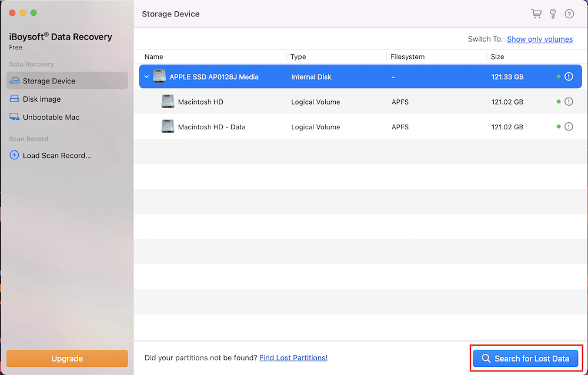
Task: Close the iBoysoft Data Recovery window
Action: (x=12, y=13)
